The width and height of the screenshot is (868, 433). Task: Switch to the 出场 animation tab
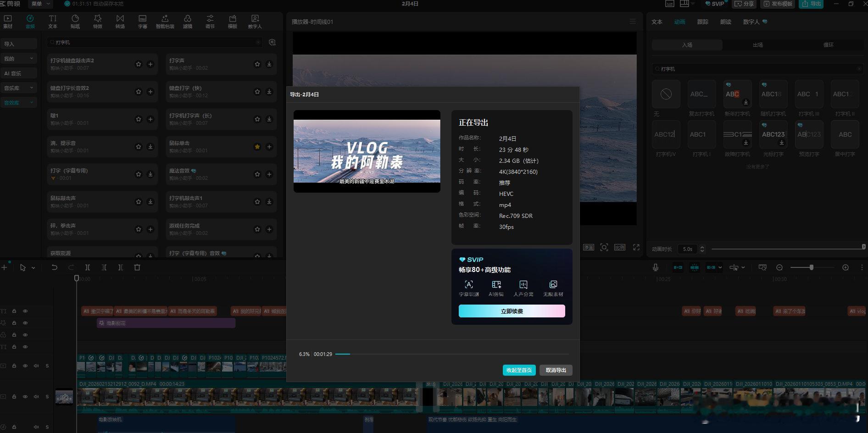click(758, 45)
